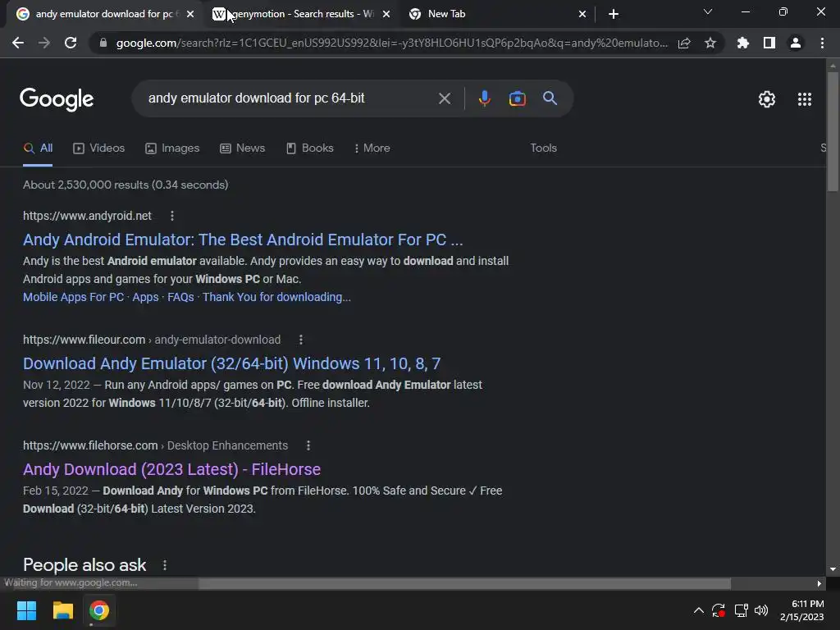840x630 pixels.
Task: Open Google apps grid
Action: click(x=804, y=99)
